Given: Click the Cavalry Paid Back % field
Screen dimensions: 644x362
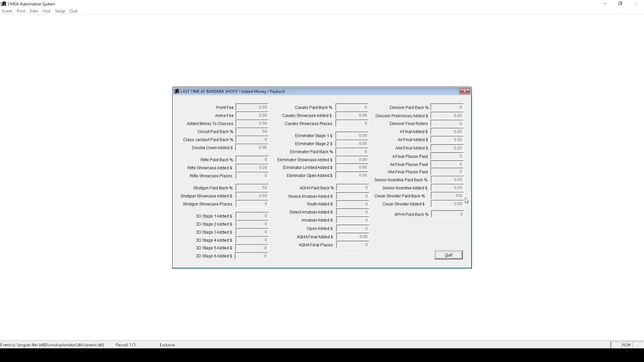Looking at the screenshot, I should click(x=352, y=107).
